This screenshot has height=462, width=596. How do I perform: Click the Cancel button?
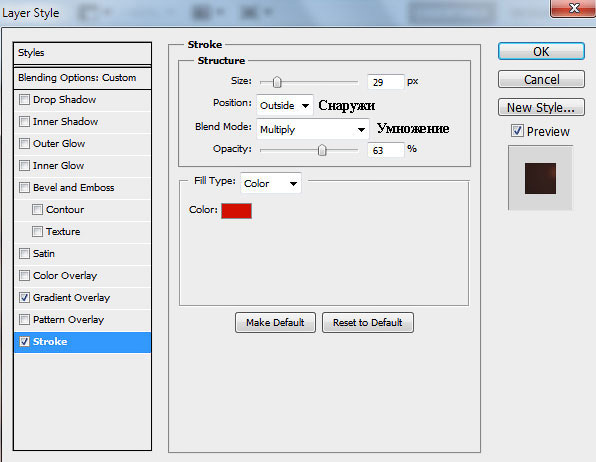[541, 79]
